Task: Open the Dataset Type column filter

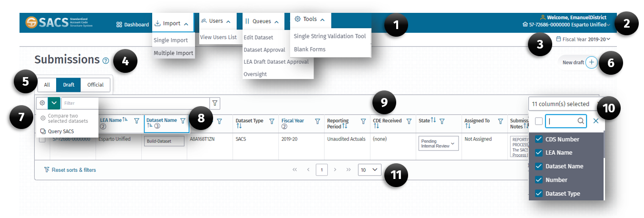Action: [272, 121]
